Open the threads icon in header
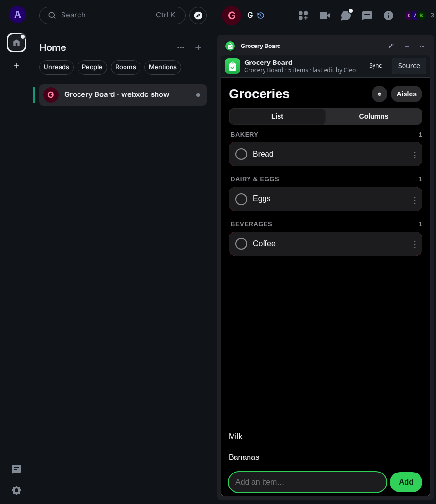The image size is (436, 504). 346,16
